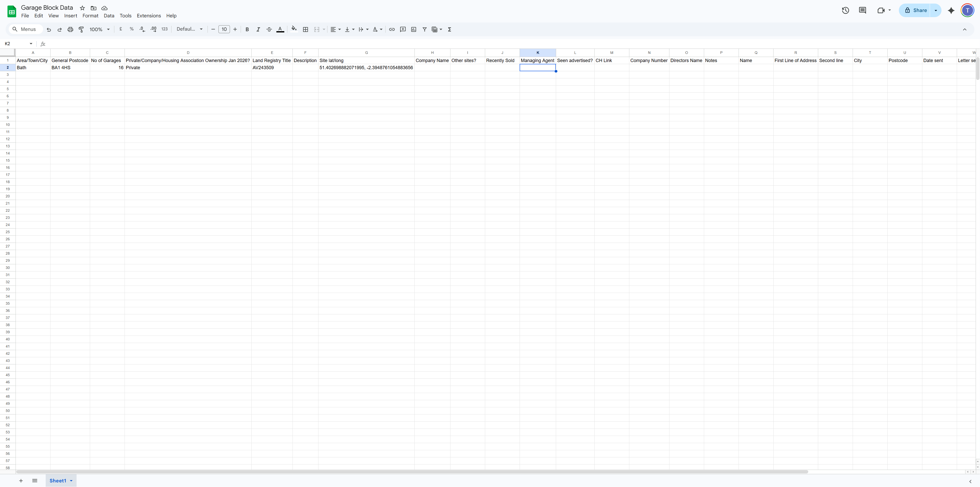
Task: Open the Extensions menu
Action: (x=149, y=16)
